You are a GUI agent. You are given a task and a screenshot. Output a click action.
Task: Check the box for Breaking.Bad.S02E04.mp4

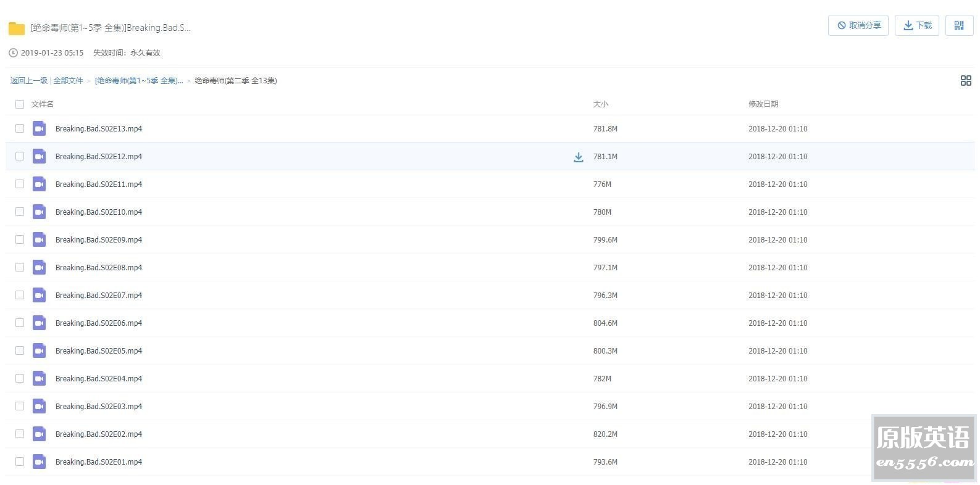coord(20,378)
